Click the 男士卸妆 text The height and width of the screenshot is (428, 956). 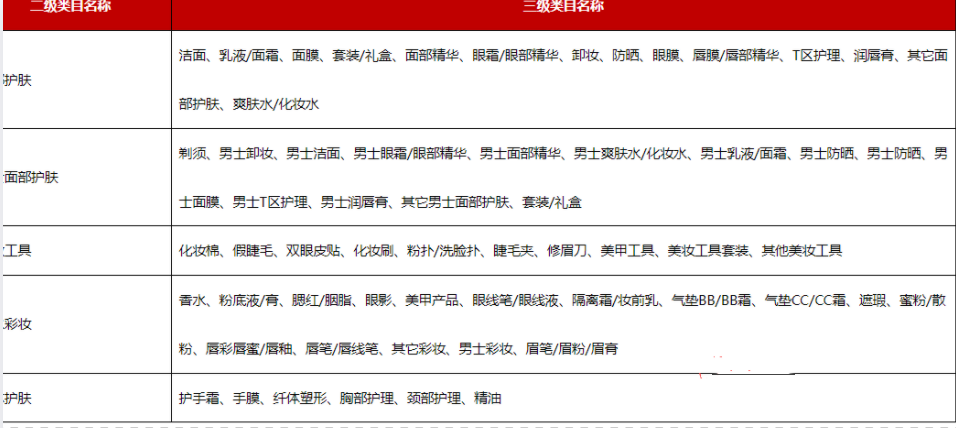click(x=246, y=153)
